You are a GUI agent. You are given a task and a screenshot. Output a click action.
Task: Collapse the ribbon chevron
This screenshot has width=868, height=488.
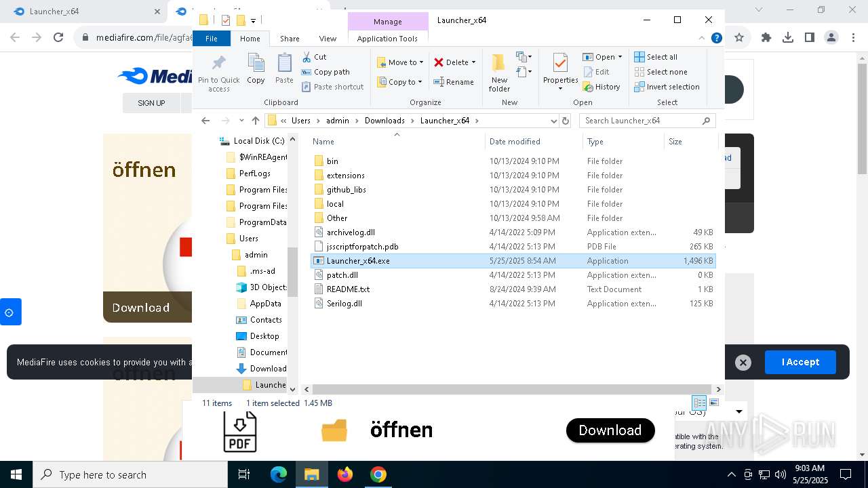pos(701,39)
